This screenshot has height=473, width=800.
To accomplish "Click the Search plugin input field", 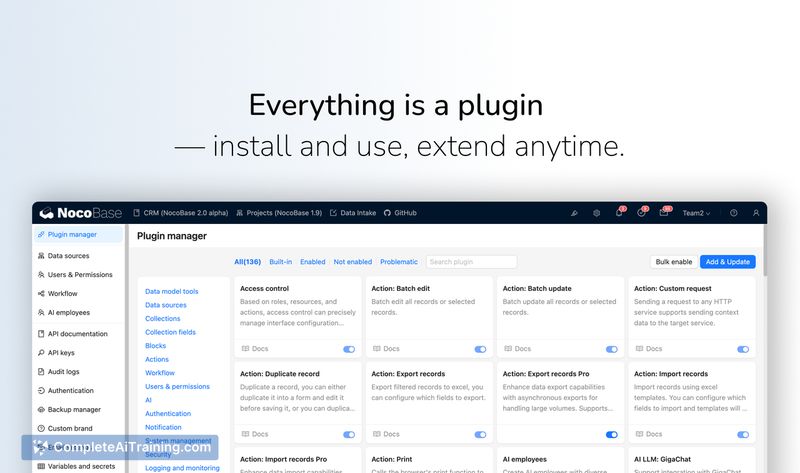I will pos(471,262).
